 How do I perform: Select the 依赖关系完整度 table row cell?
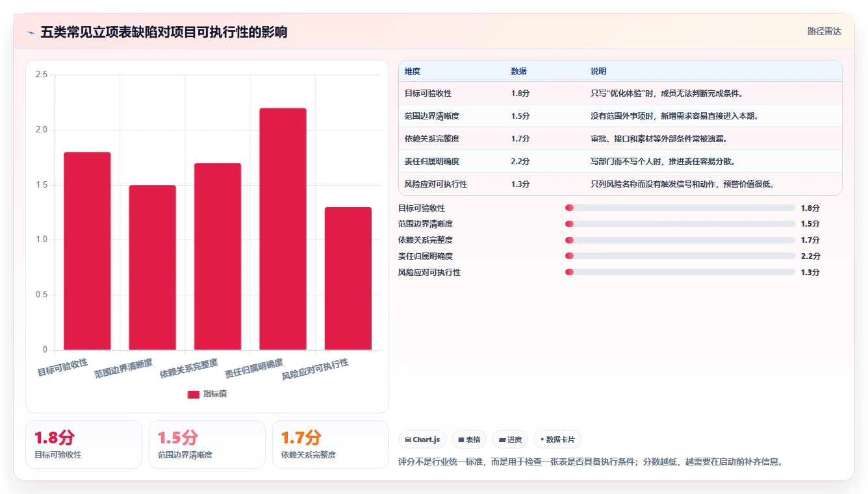(432, 139)
